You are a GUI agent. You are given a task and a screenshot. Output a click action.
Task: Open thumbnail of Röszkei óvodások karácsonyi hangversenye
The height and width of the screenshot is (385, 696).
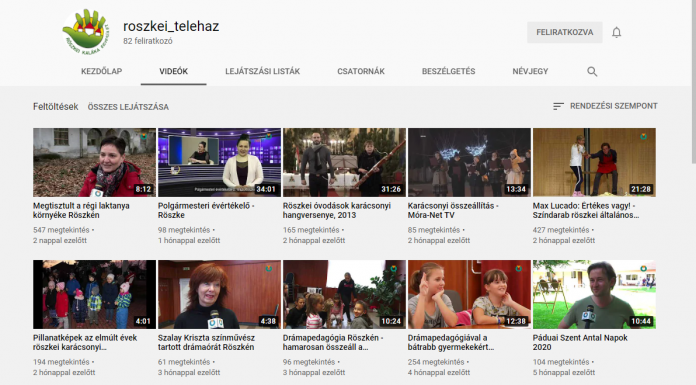[x=344, y=163]
